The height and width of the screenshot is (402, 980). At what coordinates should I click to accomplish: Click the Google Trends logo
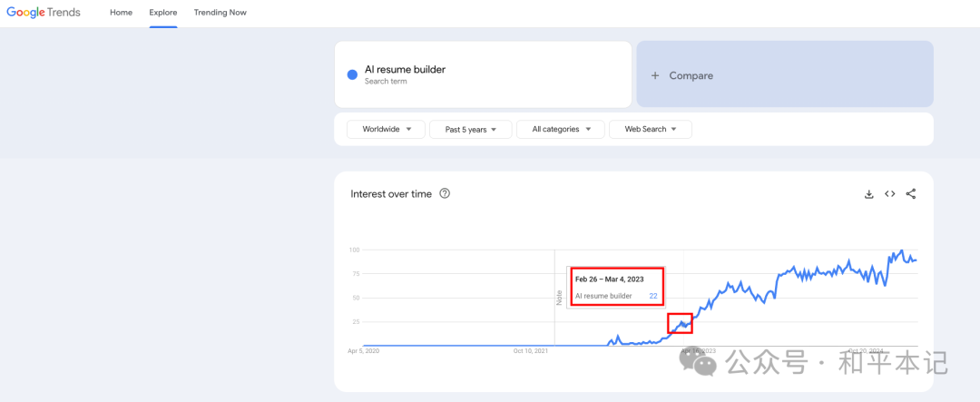[x=44, y=12]
